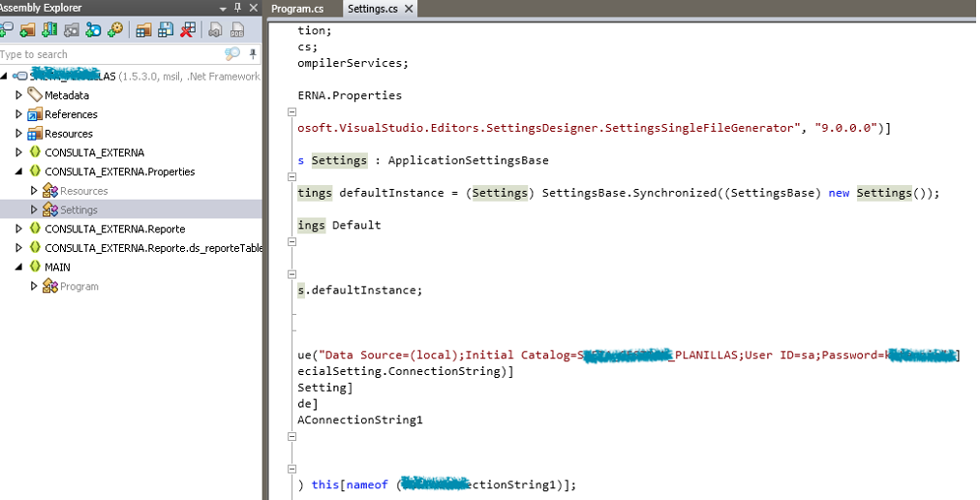Click the Open from GAC books icon

[48, 30]
